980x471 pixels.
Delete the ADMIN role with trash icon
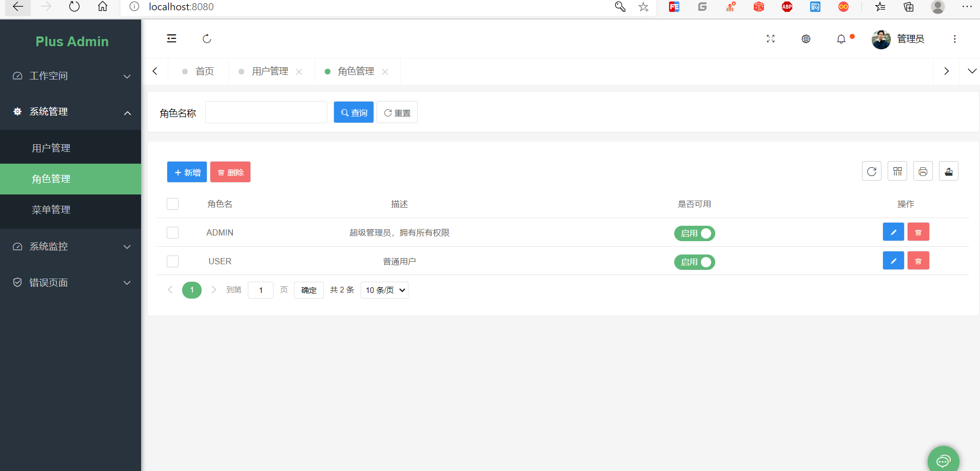[918, 232]
